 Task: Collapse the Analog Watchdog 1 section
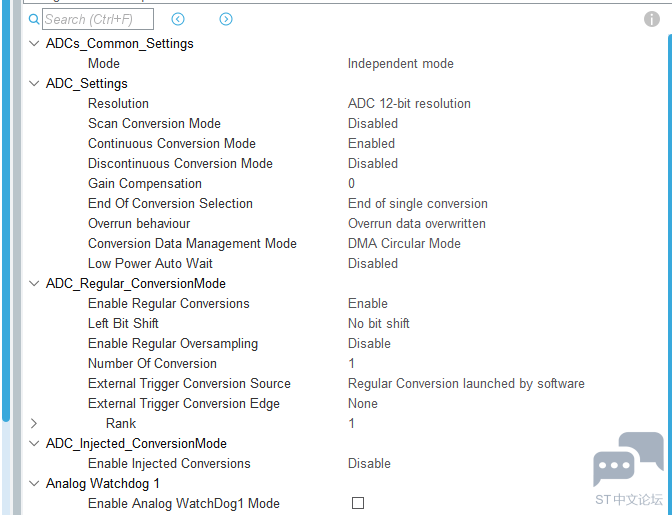pyautogui.click(x=35, y=483)
